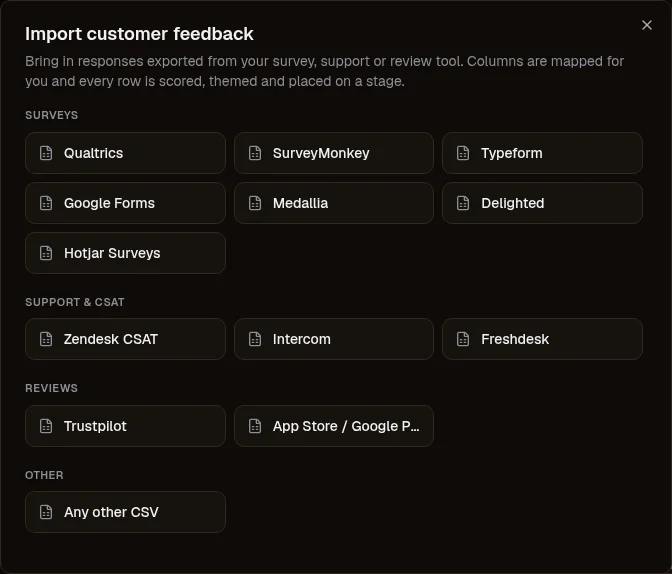Click the file icon beside App Store option

(255, 426)
